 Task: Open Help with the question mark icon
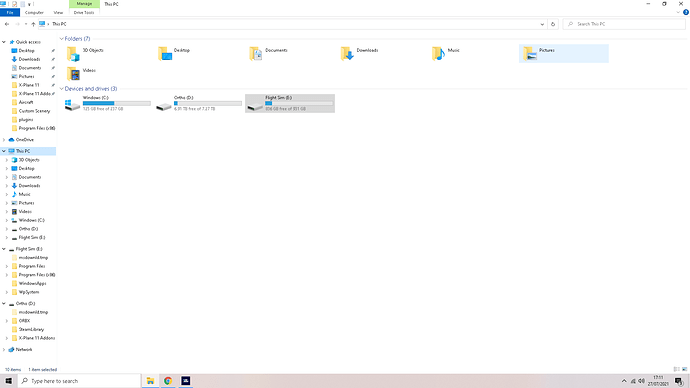pyautogui.click(x=686, y=12)
